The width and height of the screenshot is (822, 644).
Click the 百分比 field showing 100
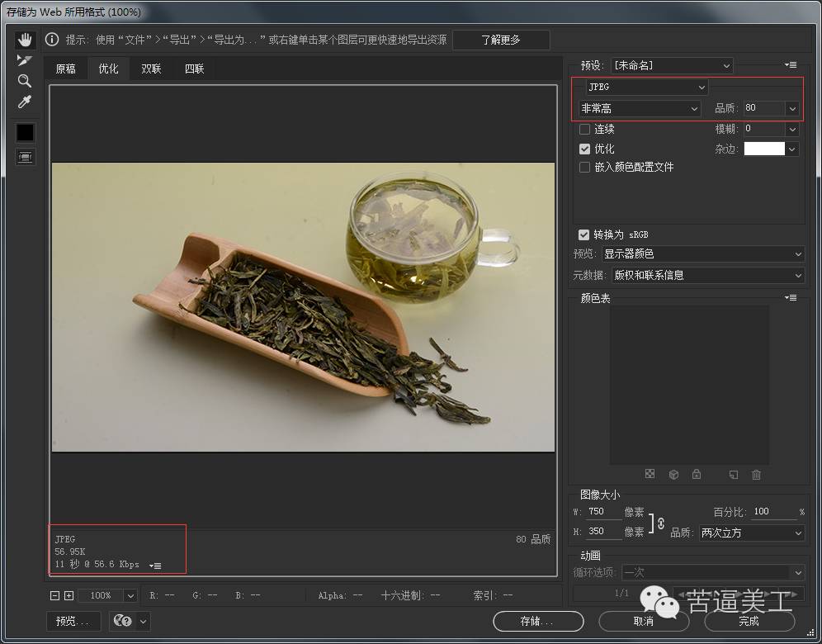774,512
